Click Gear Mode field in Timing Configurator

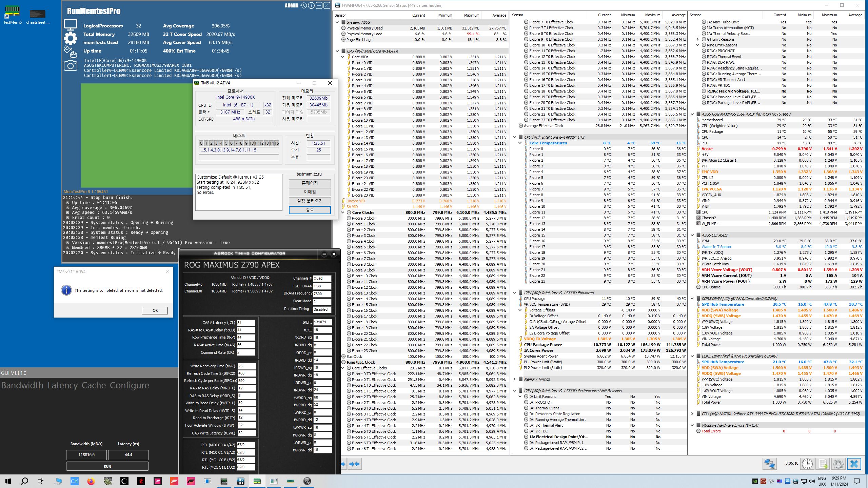pos(322,301)
